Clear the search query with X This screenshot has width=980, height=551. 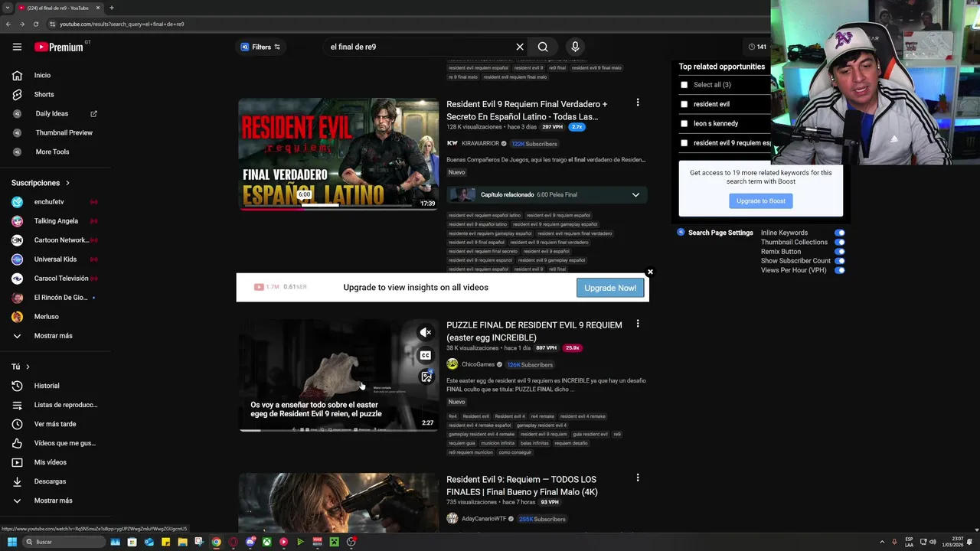520,47
